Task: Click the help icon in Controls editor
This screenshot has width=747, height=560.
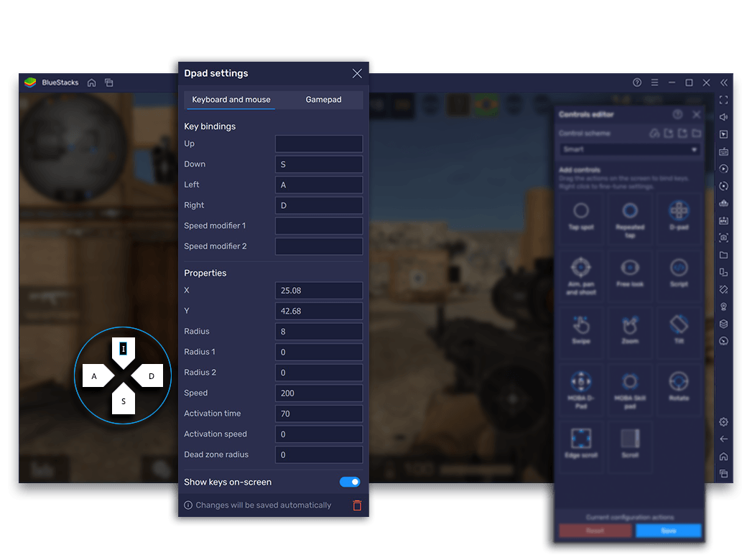Action: tap(677, 115)
